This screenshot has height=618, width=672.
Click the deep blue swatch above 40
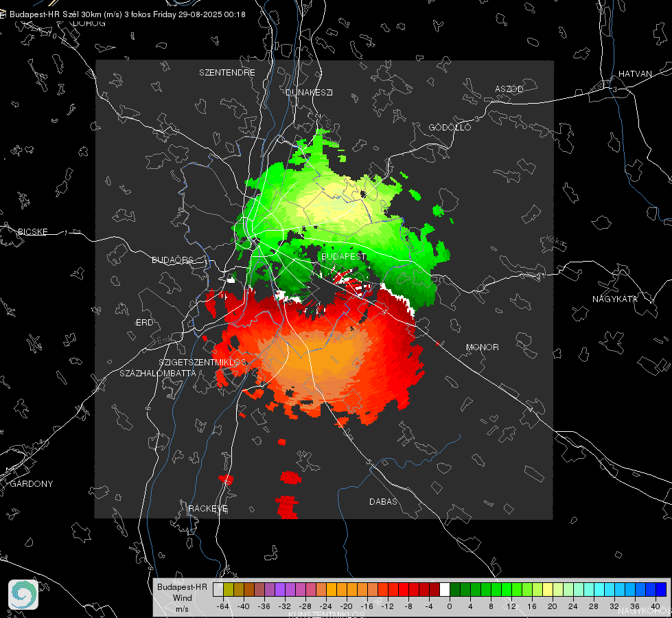[x=661, y=589]
